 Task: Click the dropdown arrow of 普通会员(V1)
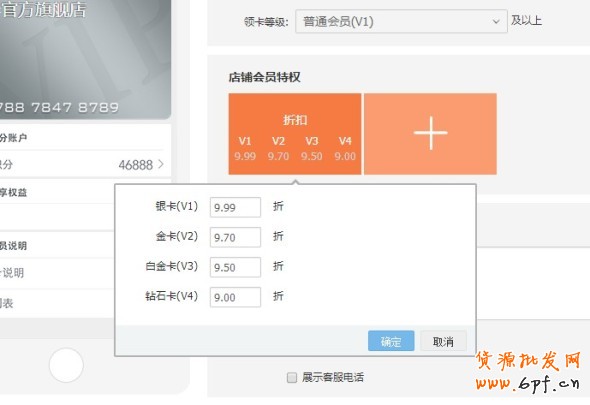(496, 22)
